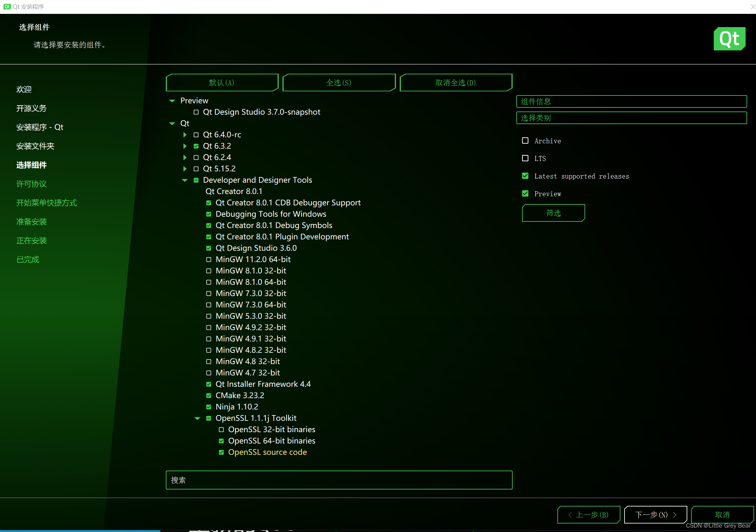Click the Qt logo in the header
Screen dimensions: 756x532
(x=729, y=39)
